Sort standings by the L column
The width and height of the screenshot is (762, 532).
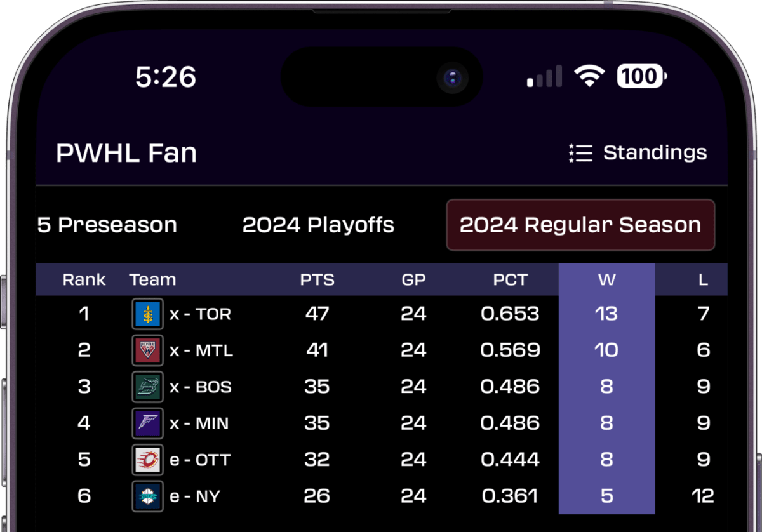[x=704, y=279]
